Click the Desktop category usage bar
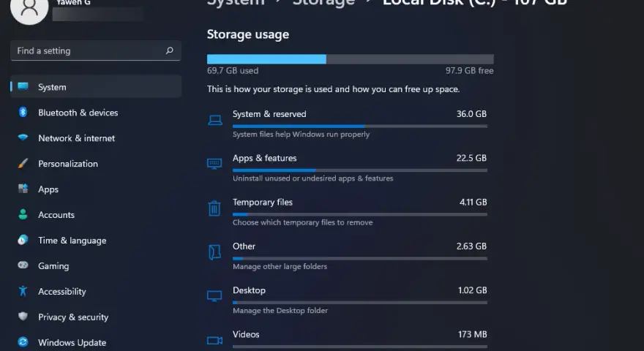The height and width of the screenshot is (351, 644). 360,303
